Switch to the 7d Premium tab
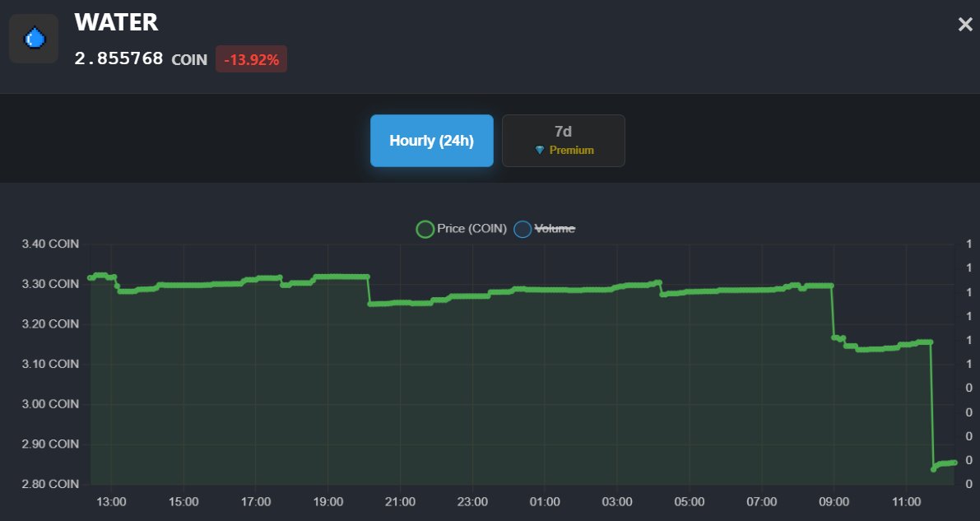The image size is (980, 521). 563,141
